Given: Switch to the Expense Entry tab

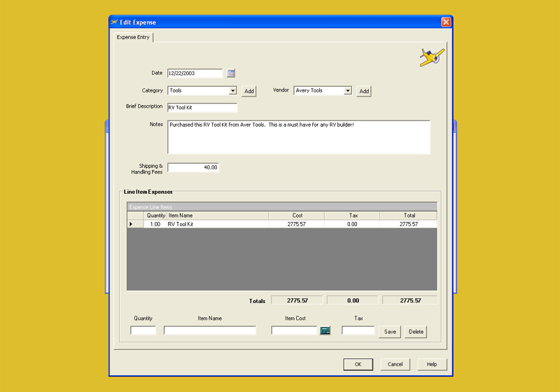Looking at the screenshot, I should pos(133,37).
